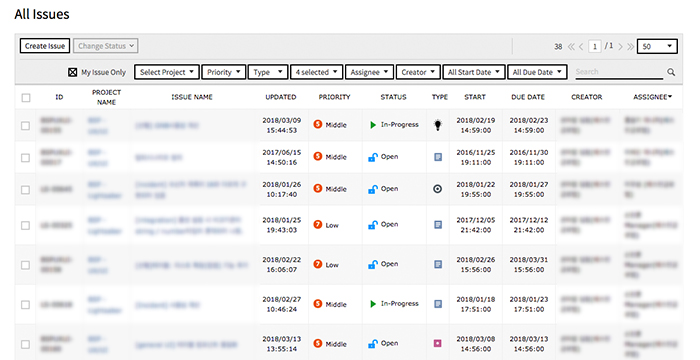Open the Priority filter dropdown
700x360 pixels.
[x=224, y=72]
